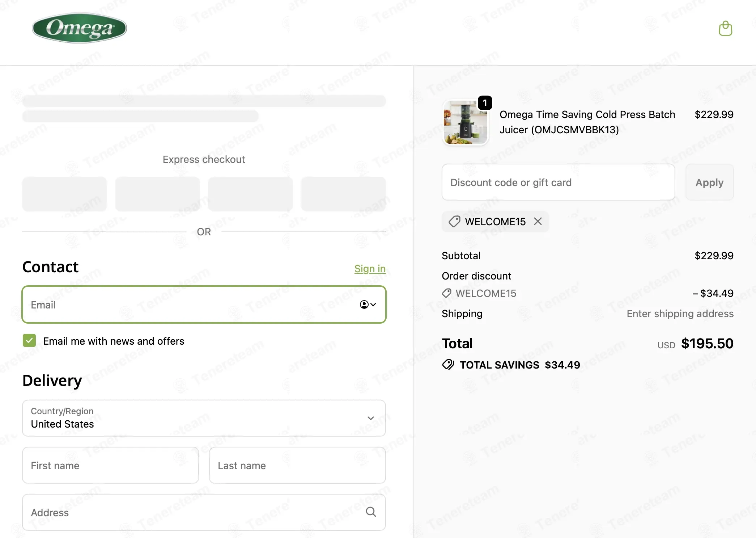Click the quantity badge on product image
Screen dimensions: 756x538
click(485, 103)
